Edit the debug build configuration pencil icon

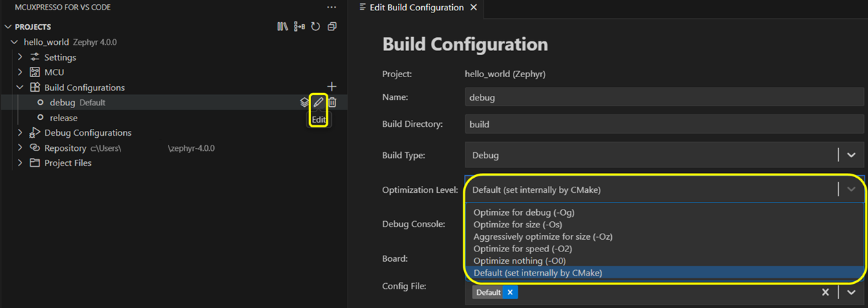318,102
